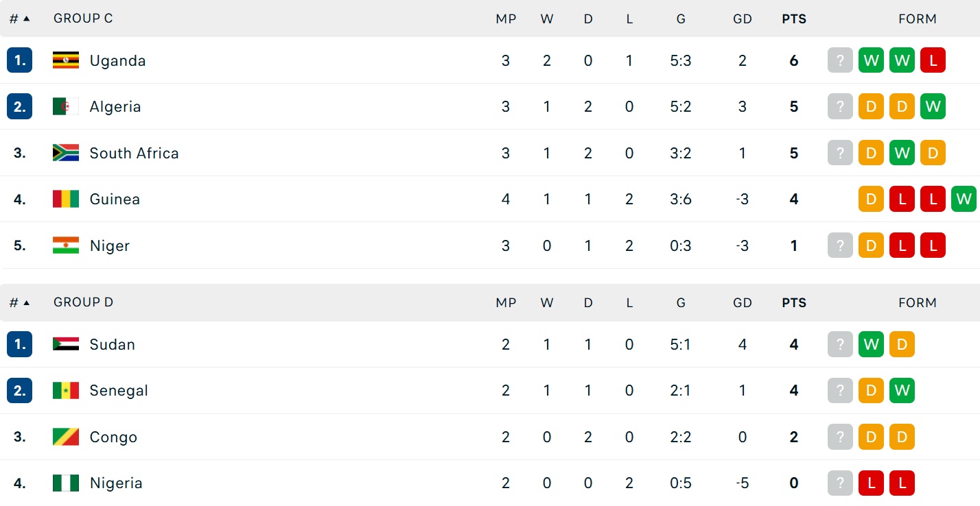Viewport: 980px width, 506px height.
Task: Click the South Africa flag icon
Action: pyautogui.click(x=66, y=153)
